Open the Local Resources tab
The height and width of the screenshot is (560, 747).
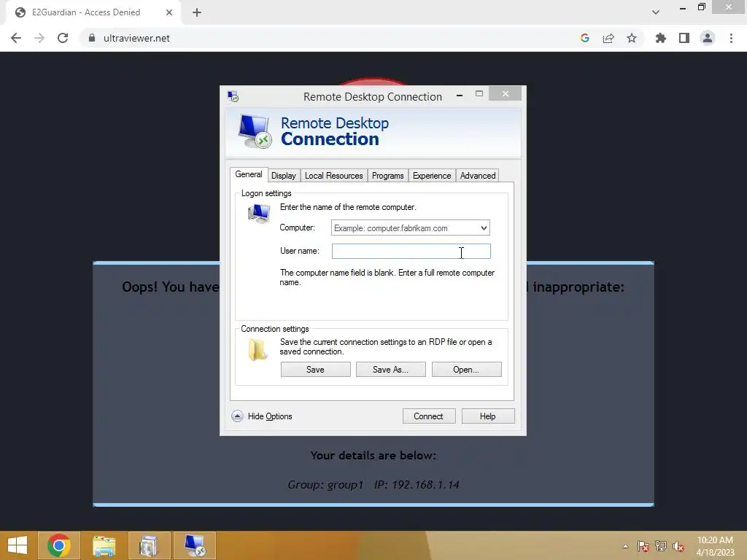point(334,176)
